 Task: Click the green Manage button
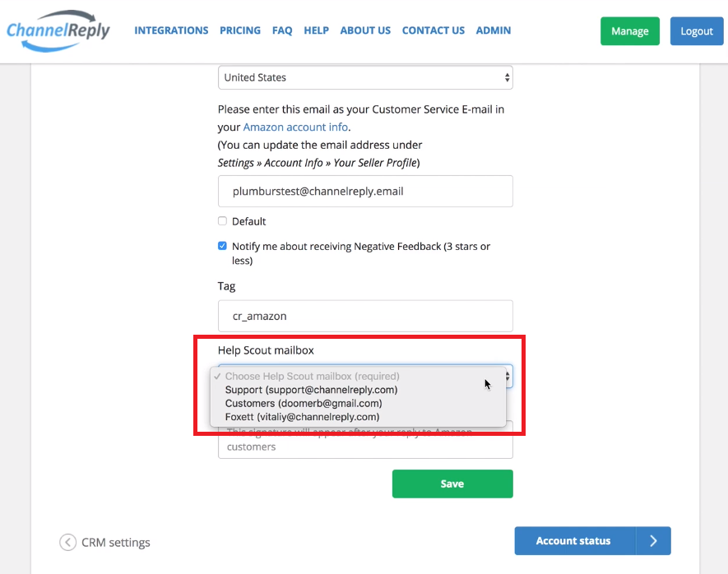point(629,31)
